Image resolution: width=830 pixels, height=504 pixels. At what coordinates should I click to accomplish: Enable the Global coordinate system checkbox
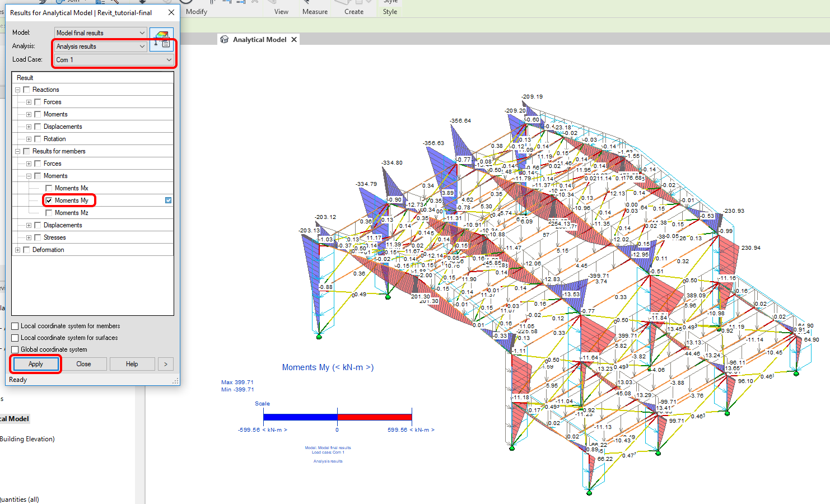click(15, 349)
